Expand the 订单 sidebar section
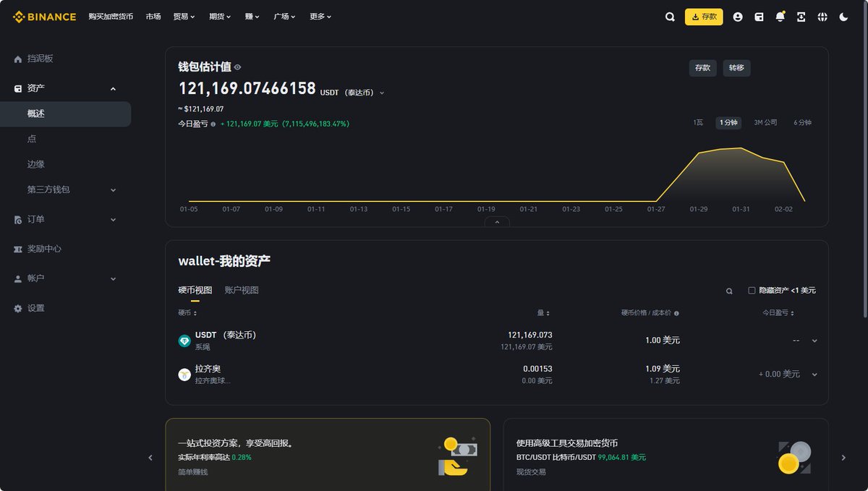 pyautogui.click(x=113, y=220)
